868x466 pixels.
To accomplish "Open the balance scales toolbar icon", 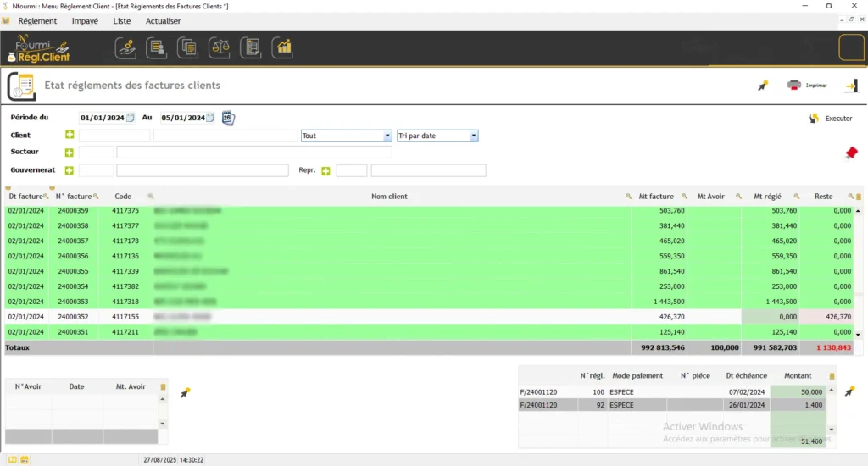I will coord(220,48).
